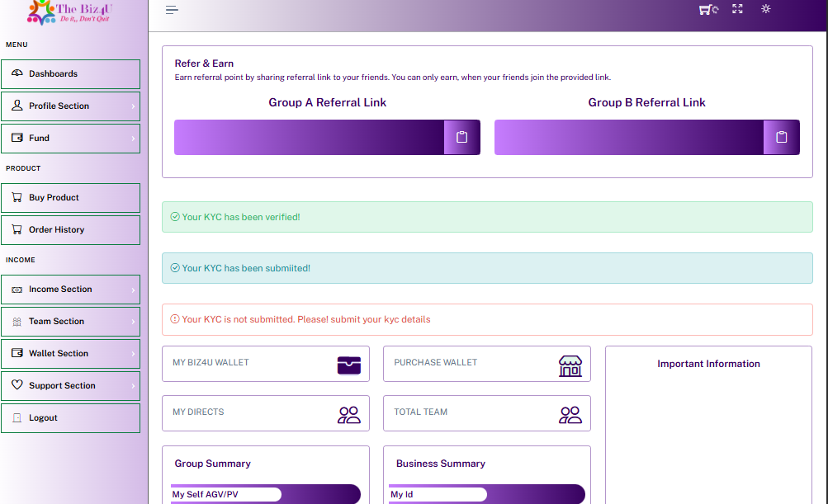Copy Group B referral link clipboard icon

782,138
